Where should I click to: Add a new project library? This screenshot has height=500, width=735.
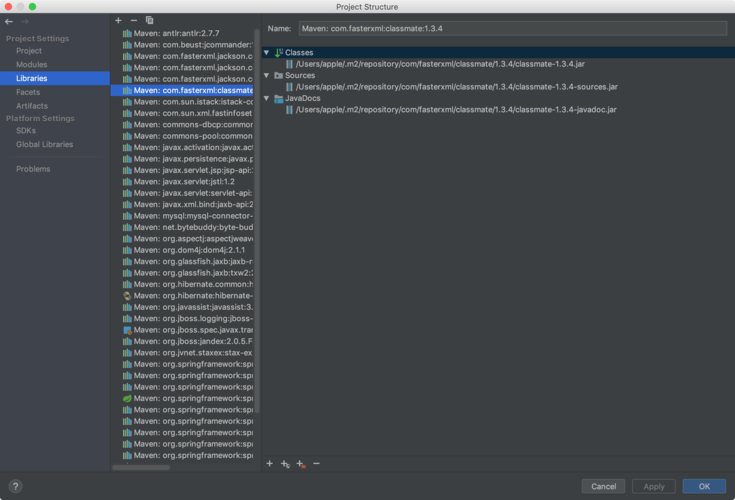[118, 20]
